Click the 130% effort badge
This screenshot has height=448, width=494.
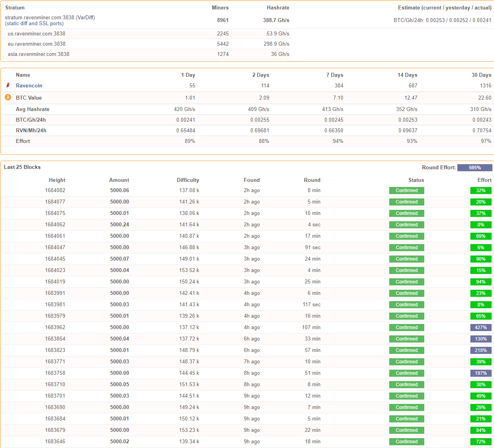pyautogui.click(x=481, y=339)
